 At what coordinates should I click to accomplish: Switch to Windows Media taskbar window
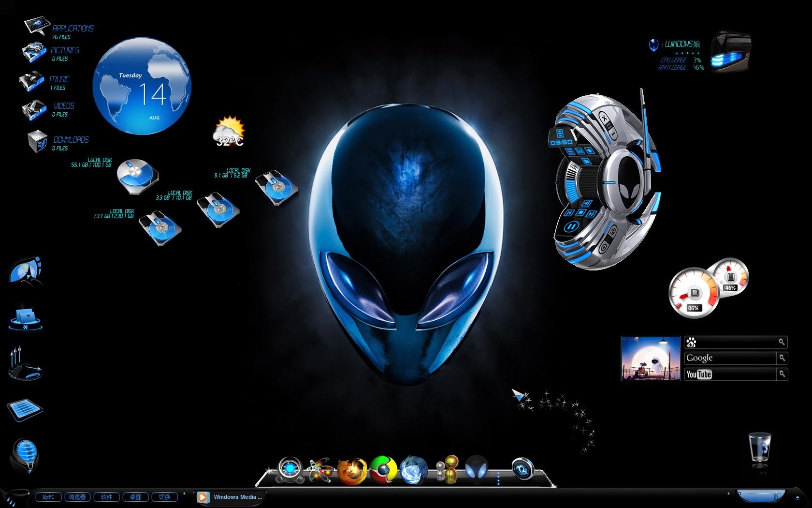pos(230,497)
